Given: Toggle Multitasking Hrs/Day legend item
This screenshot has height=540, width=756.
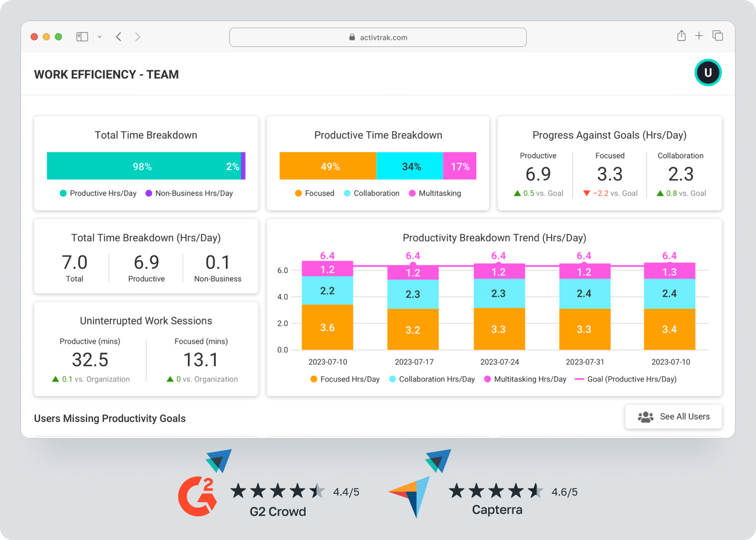Looking at the screenshot, I should [525, 379].
